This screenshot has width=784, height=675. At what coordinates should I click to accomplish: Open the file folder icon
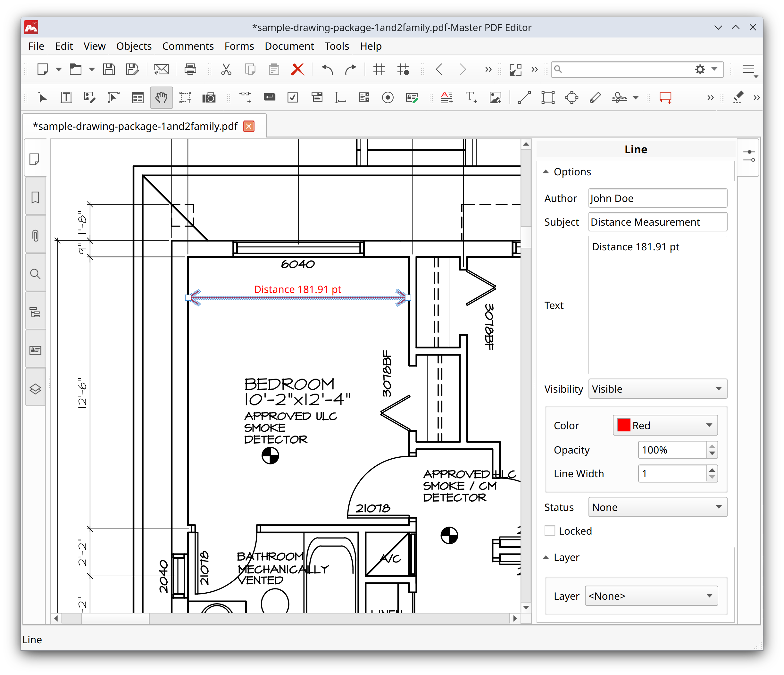click(76, 69)
